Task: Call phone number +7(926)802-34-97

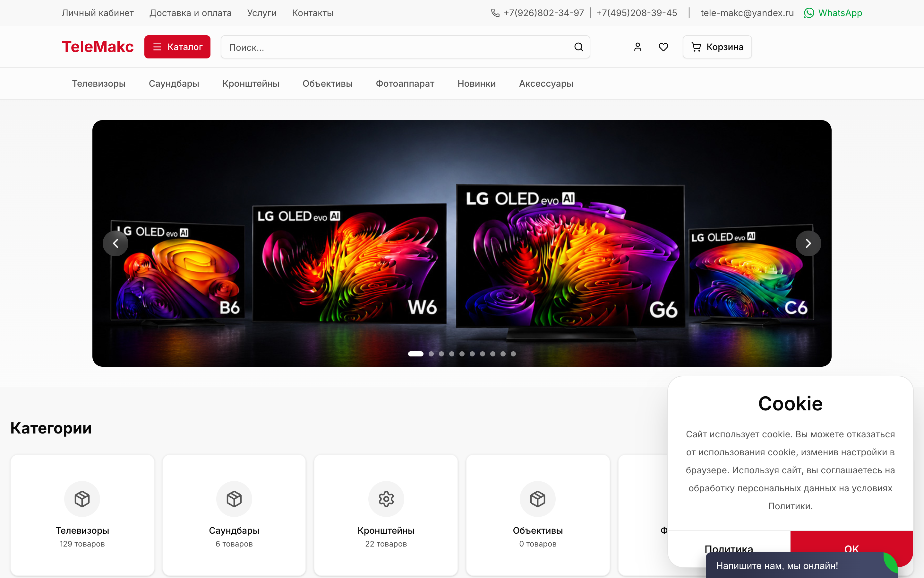Action: (x=544, y=13)
